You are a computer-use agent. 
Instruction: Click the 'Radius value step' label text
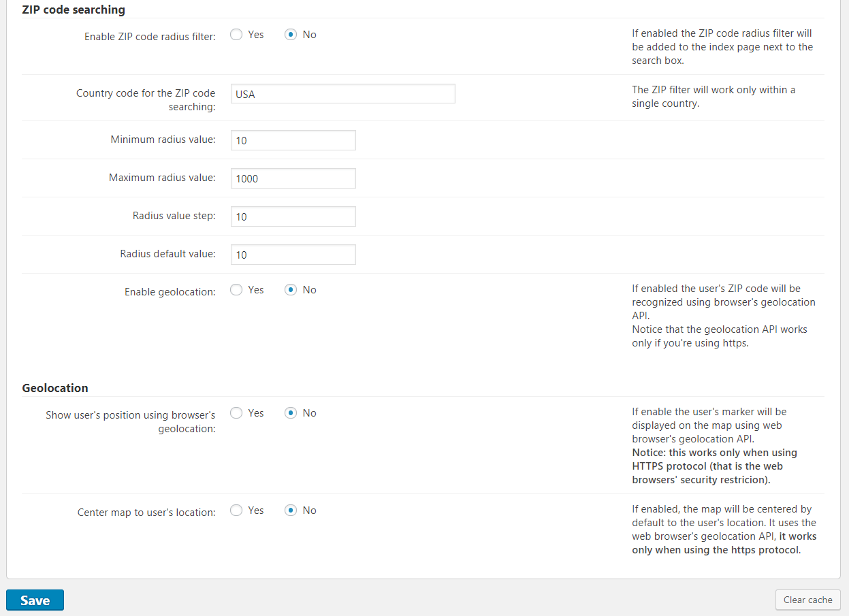(174, 216)
